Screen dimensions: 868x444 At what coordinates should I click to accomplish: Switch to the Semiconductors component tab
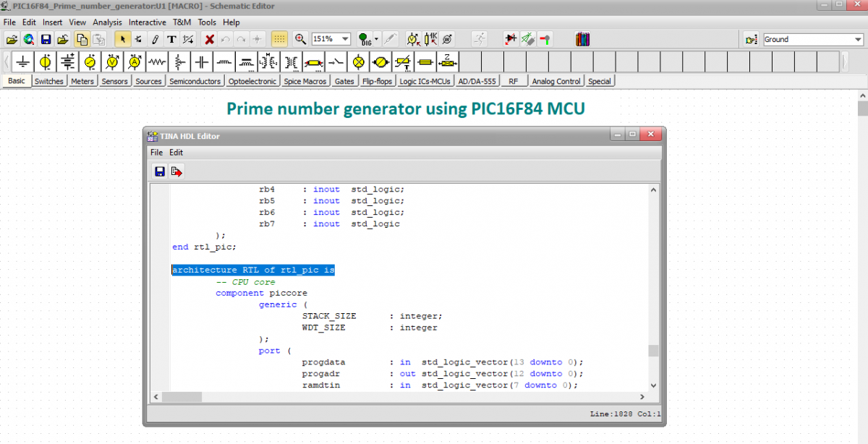click(195, 80)
